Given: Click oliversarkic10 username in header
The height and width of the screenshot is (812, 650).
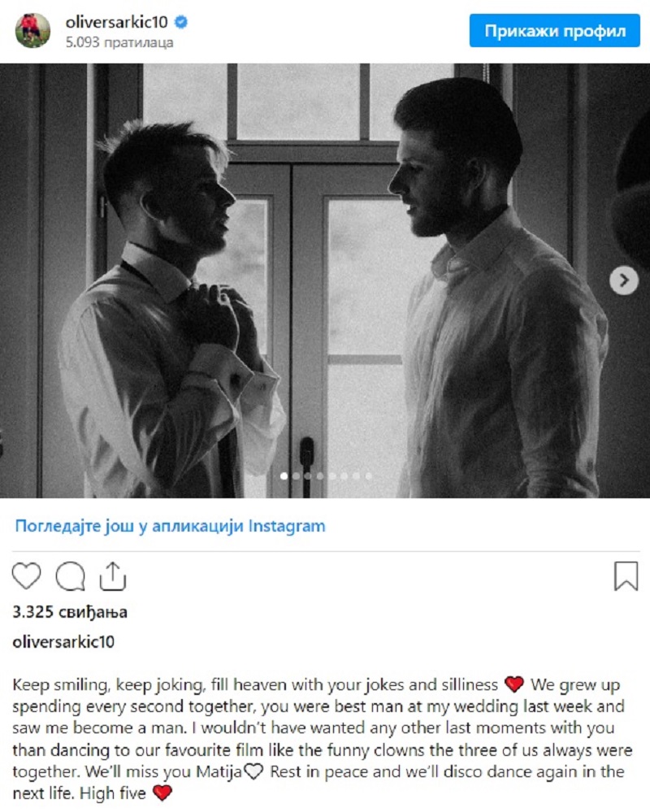Looking at the screenshot, I should (116, 22).
